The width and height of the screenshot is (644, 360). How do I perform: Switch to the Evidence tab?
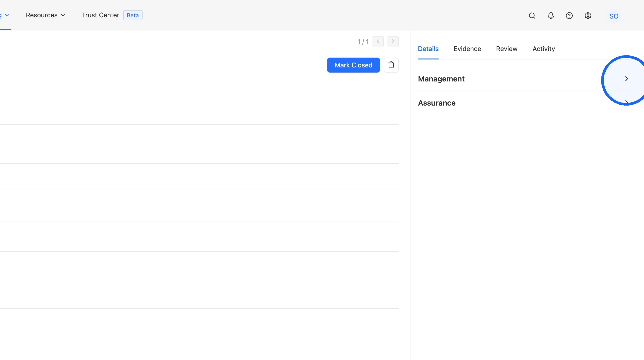[467, 49]
